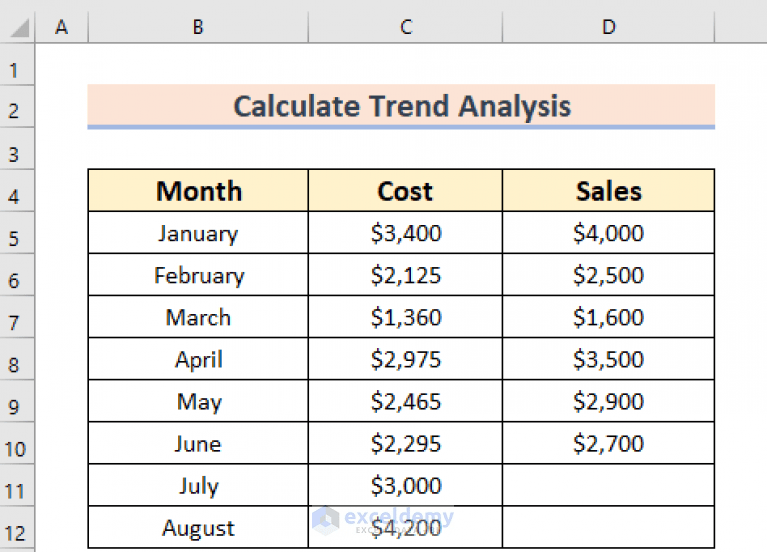
Task: Click the August cell
Action: (198, 528)
